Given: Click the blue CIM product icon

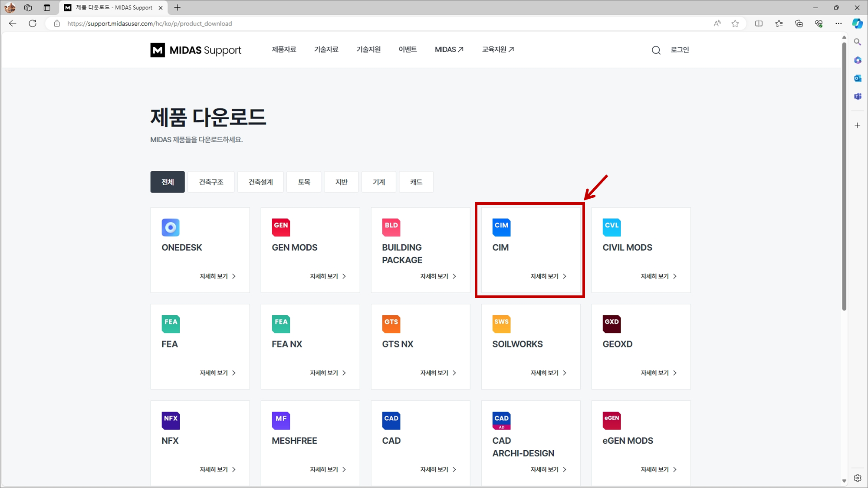Looking at the screenshot, I should (501, 227).
